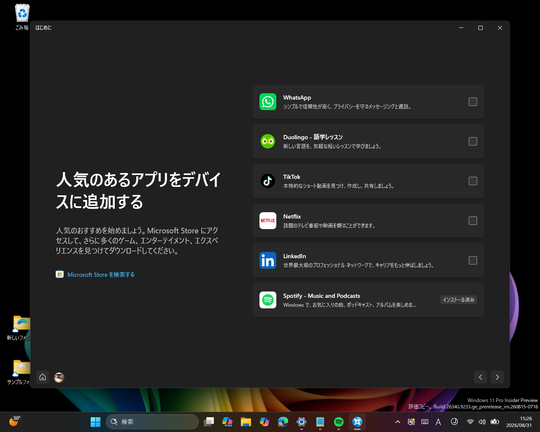The height and width of the screenshot is (432, 540).
Task: Click the LinkedIn app icon
Action: tap(268, 260)
